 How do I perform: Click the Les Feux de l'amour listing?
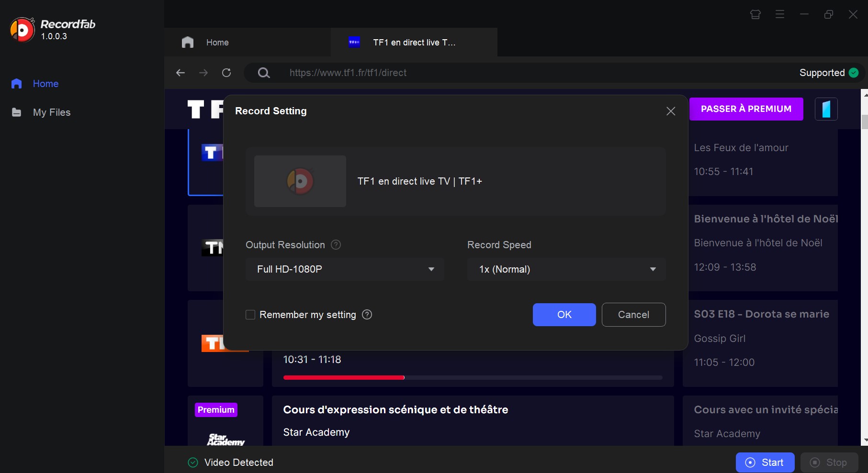coord(741,148)
